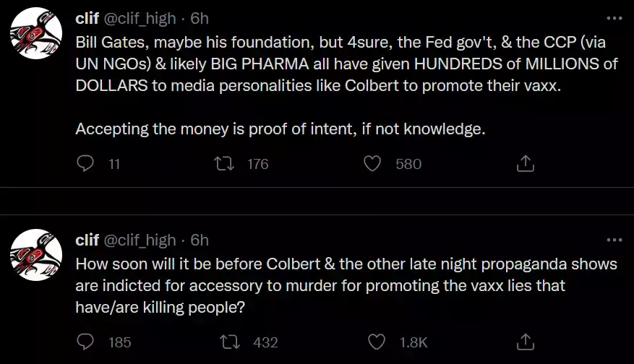
Task: Open the 6h timestamp of second tweet
Action: pos(200,240)
